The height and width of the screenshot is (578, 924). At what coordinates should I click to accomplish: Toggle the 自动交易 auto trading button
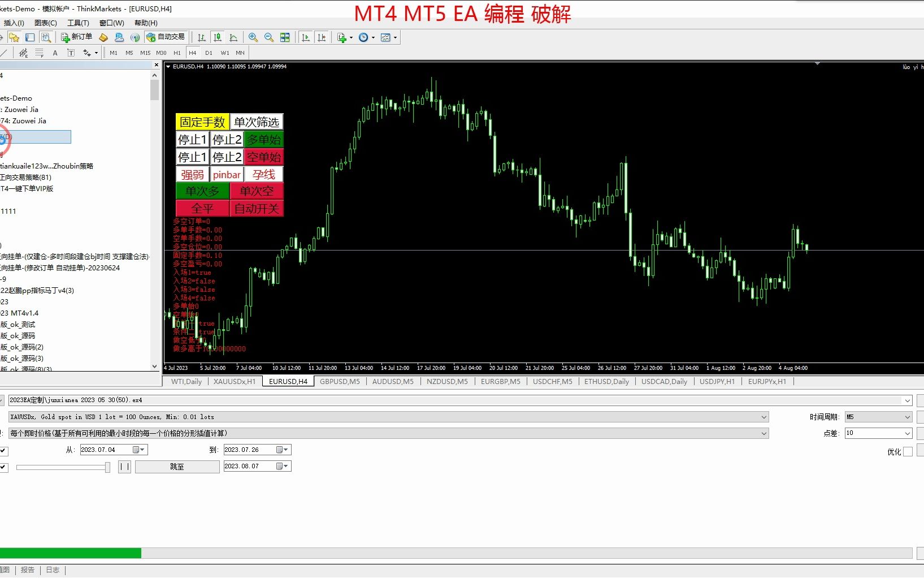166,37
